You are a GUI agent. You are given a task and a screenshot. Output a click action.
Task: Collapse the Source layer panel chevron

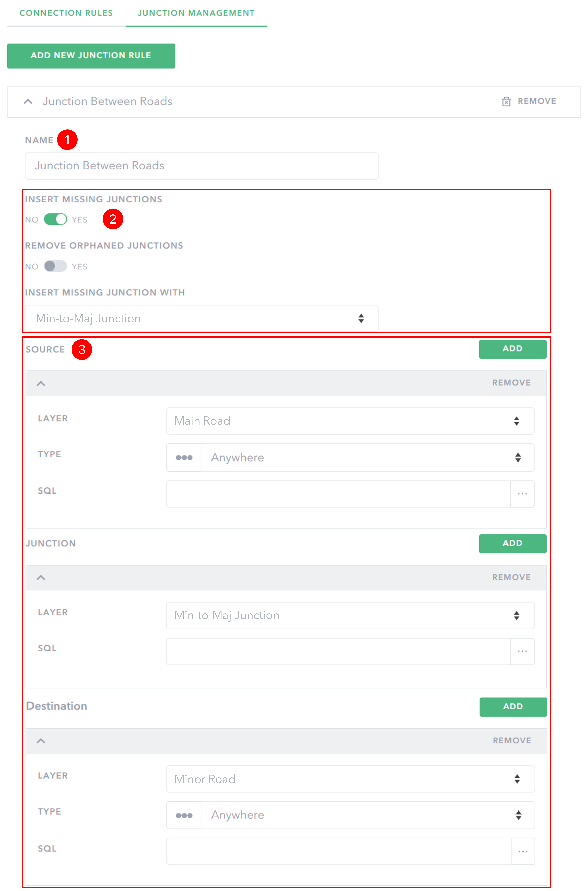[x=41, y=383]
